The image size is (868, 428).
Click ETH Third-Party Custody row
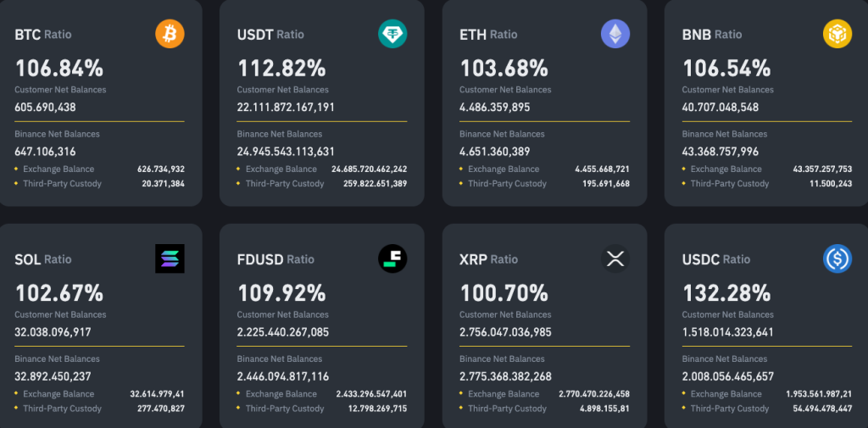544,184
